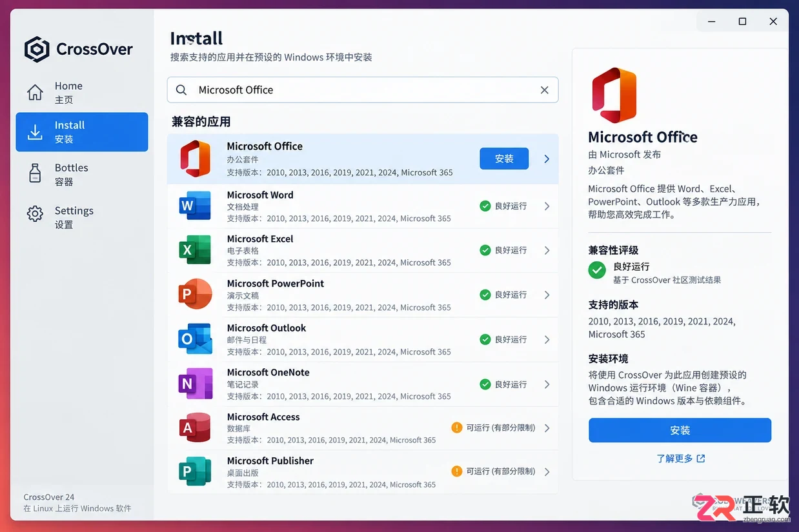Click the Home house icon in sidebar
The height and width of the screenshot is (532, 799).
coord(35,93)
